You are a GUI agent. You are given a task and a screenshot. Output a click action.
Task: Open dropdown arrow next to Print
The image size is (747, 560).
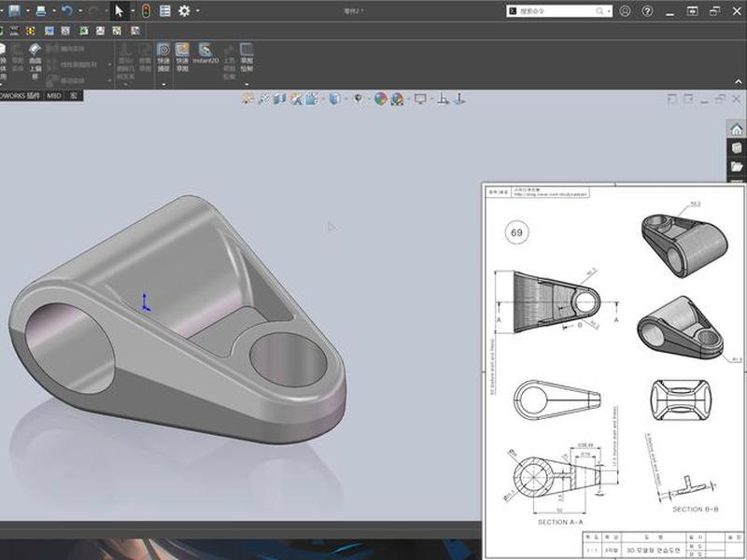54,10
